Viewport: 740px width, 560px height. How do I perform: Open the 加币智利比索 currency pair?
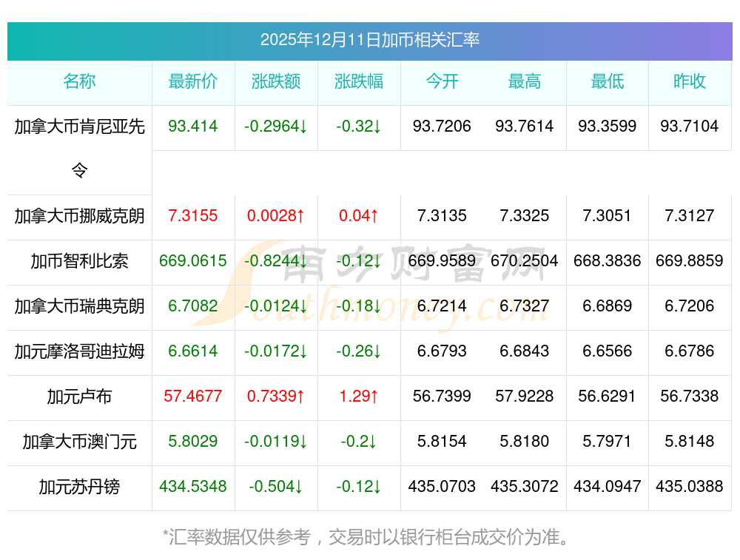79,261
